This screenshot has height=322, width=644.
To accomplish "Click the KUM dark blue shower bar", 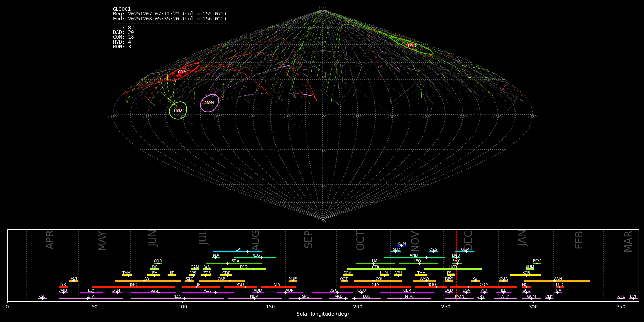I will pyautogui.click(x=402, y=246).
